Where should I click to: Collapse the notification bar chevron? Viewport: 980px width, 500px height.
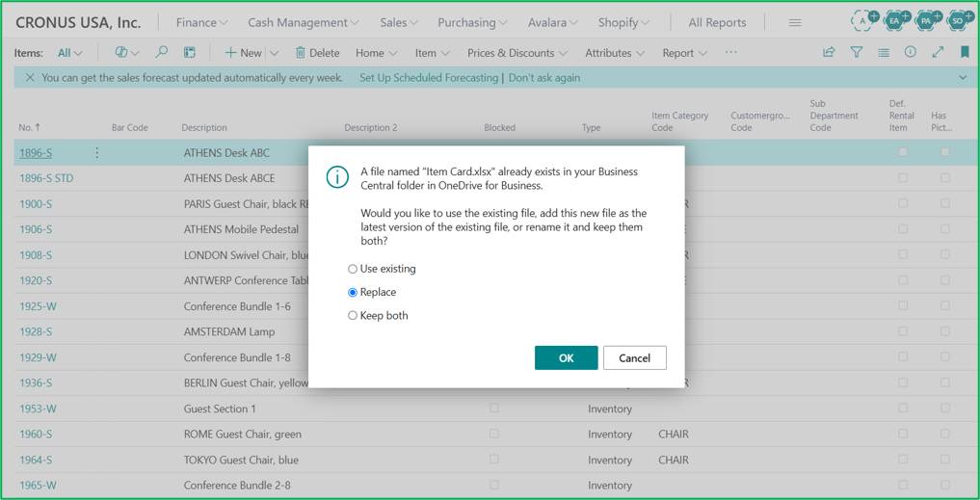point(963,77)
